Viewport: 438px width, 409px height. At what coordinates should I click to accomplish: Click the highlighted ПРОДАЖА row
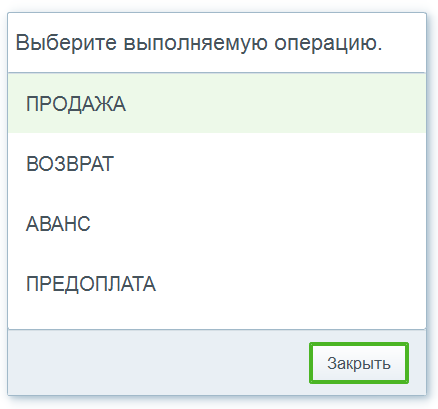pyautogui.click(x=217, y=103)
